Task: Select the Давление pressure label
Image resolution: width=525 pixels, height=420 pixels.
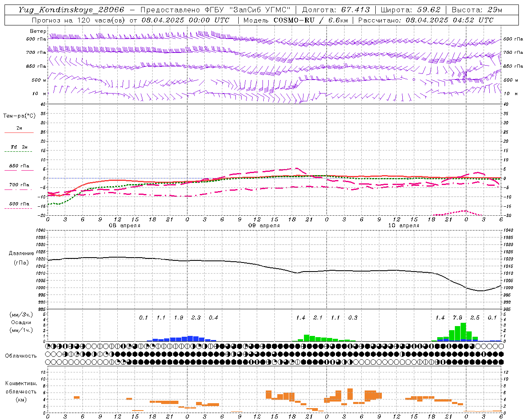Action: point(21,253)
